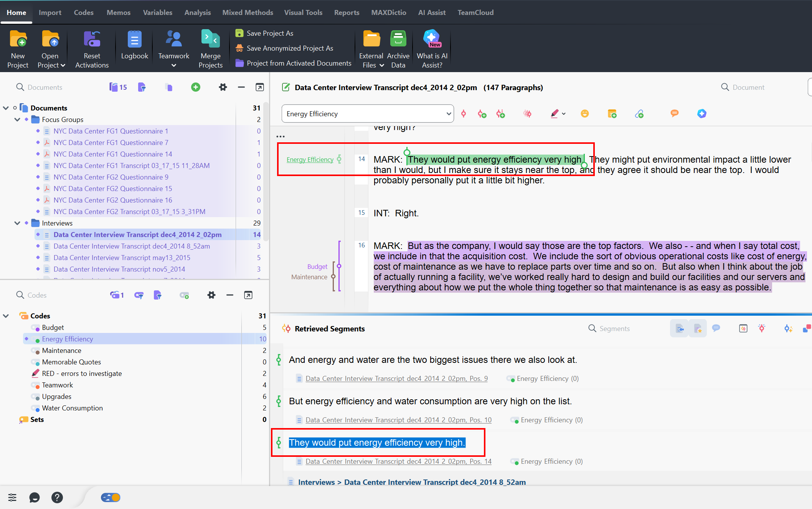Image resolution: width=812 pixels, height=509 pixels.
Task: Toggle activation dot of Focus Groups folder
Action: [26, 119]
